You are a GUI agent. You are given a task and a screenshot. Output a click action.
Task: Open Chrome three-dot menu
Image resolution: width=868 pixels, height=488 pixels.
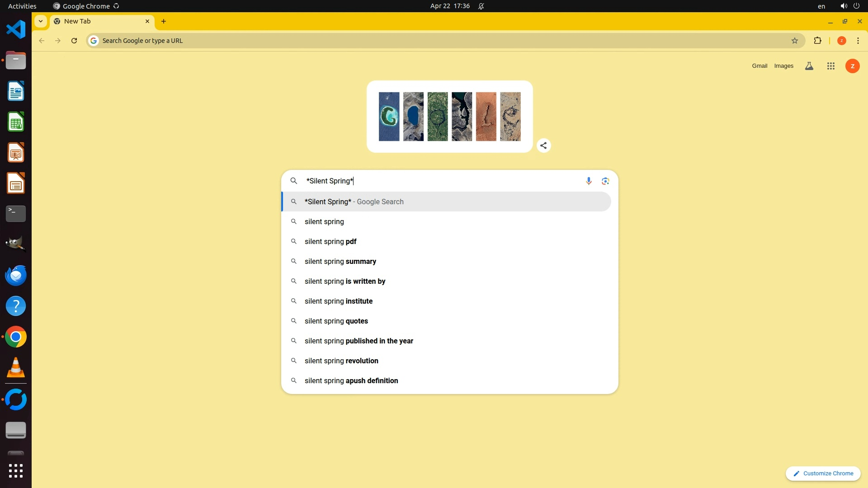(x=858, y=41)
